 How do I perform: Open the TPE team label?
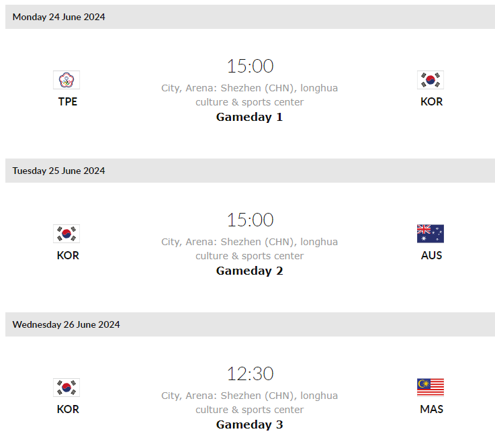[x=68, y=101]
